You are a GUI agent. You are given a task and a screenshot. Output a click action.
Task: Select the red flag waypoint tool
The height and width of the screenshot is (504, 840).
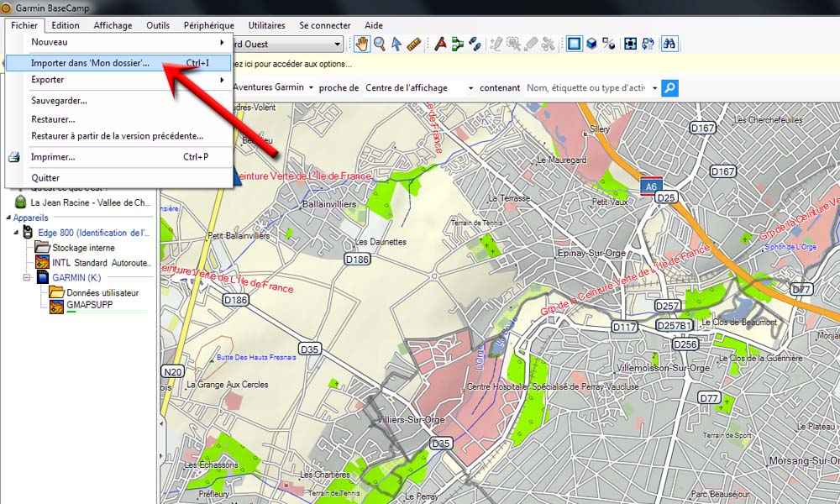coord(440,44)
